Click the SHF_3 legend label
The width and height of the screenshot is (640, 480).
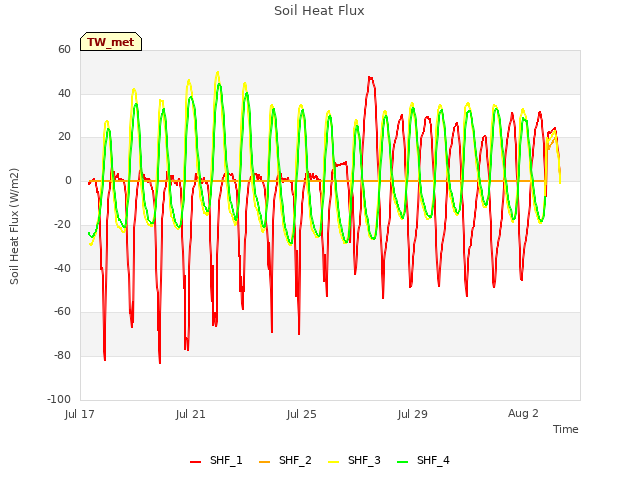[364, 460]
